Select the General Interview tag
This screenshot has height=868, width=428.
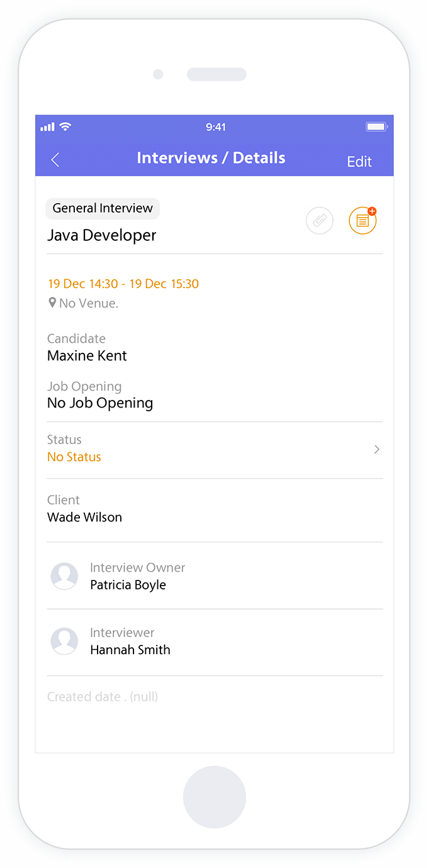pyautogui.click(x=103, y=208)
